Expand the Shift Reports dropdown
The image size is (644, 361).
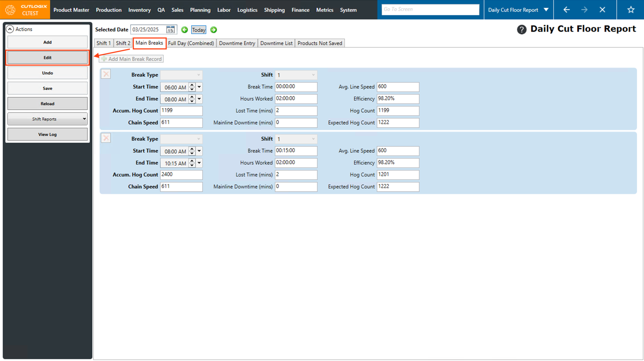tap(84, 119)
